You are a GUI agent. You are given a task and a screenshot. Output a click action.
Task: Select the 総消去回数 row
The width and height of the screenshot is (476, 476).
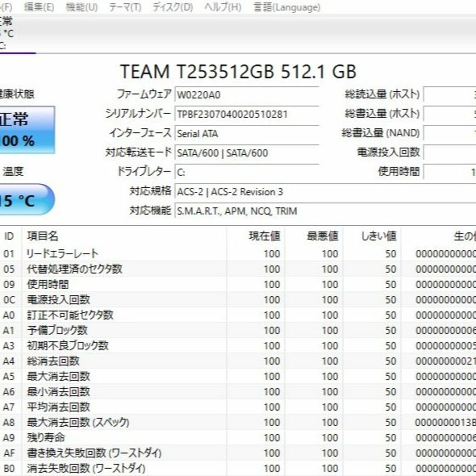point(238,361)
